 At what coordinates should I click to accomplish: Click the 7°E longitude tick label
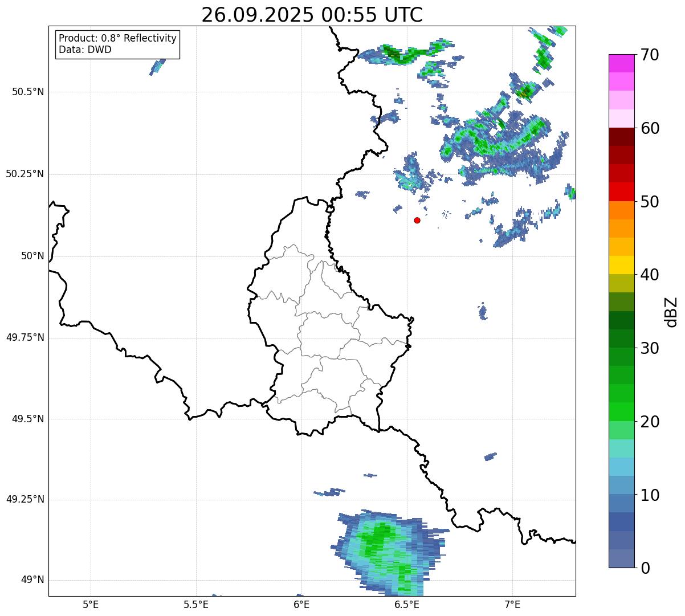pyautogui.click(x=512, y=604)
